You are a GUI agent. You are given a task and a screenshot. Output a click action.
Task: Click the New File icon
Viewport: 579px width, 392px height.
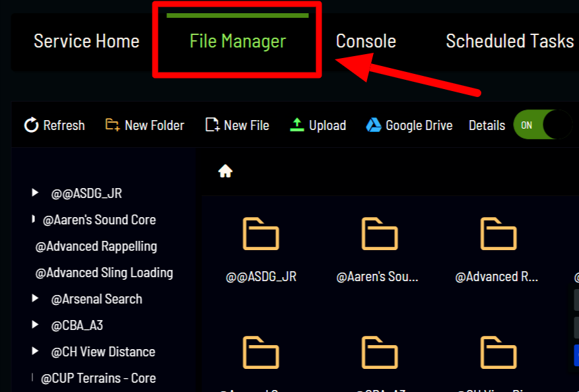tap(212, 125)
